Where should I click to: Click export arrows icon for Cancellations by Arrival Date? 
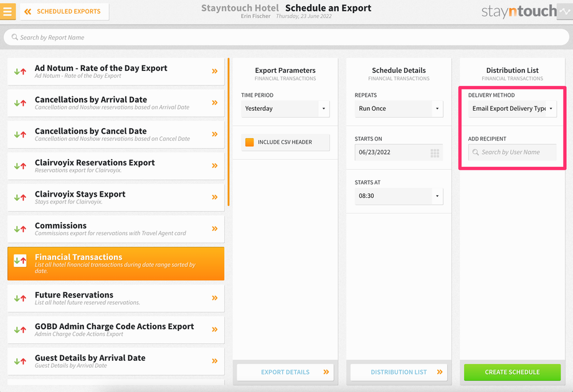[x=20, y=103]
